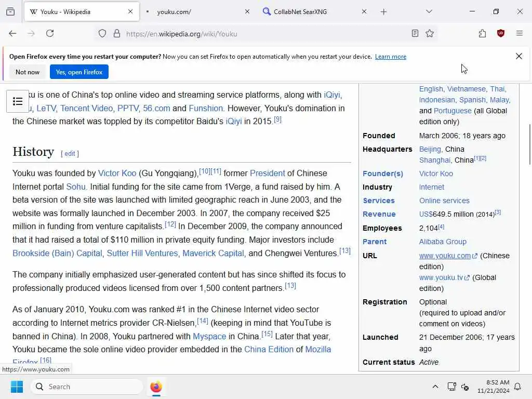This screenshot has width=532, height=399.
Task: Open the Firefox application menu
Action: coord(519,33)
